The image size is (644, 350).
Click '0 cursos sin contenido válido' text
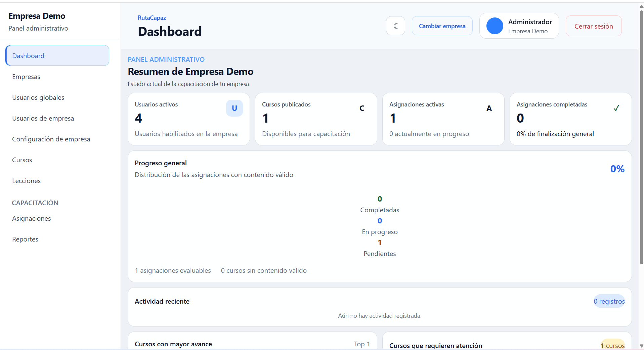click(x=264, y=270)
